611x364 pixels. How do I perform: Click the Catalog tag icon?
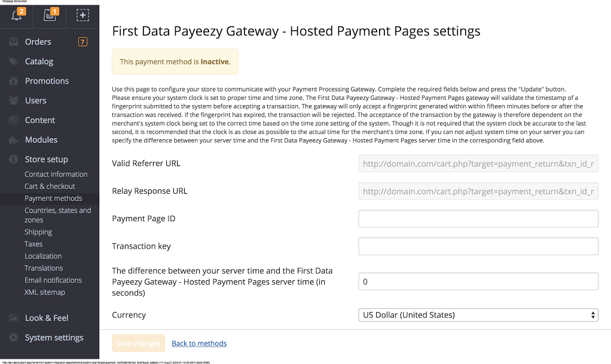[x=13, y=61]
